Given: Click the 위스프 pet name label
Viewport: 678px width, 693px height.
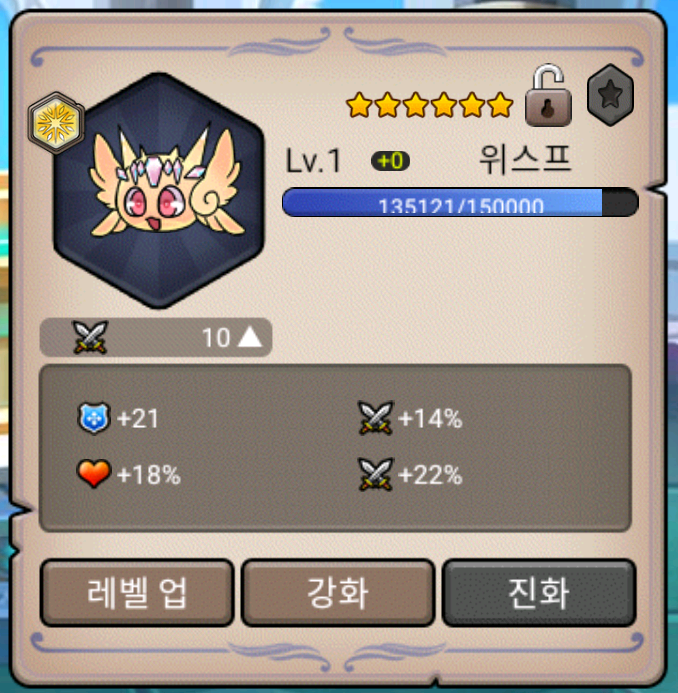Looking at the screenshot, I should (526, 160).
